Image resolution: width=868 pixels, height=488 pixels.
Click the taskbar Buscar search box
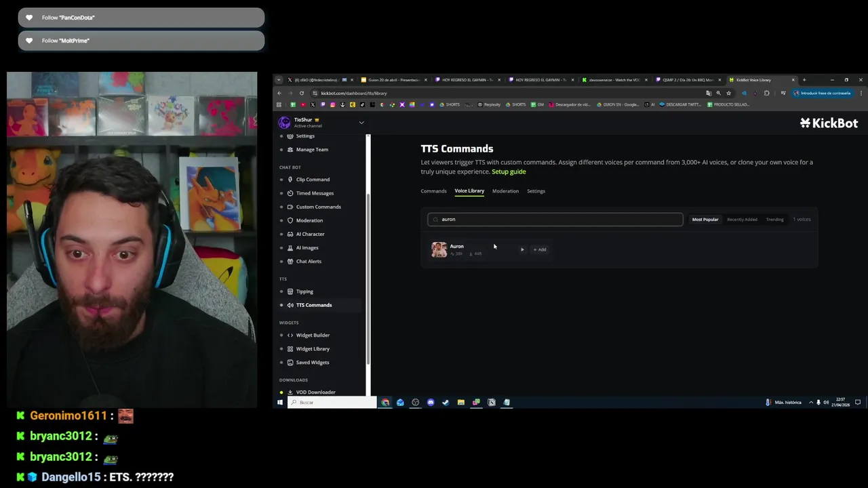tap(332, 402)
